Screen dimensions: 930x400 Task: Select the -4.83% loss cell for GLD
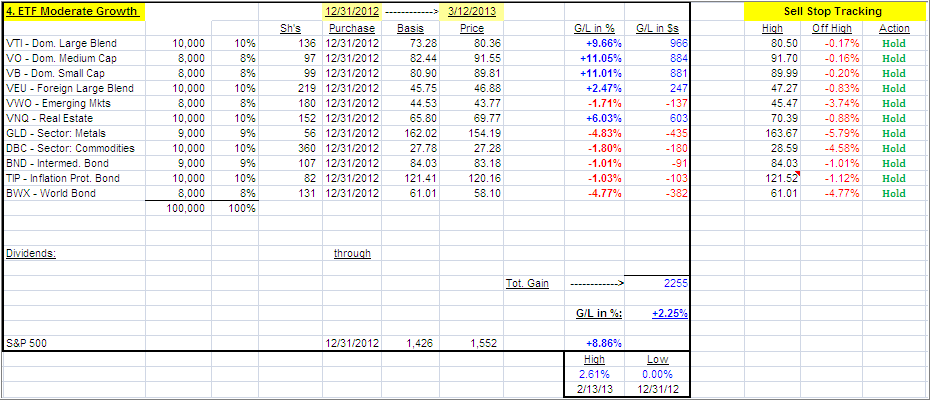point(595,133)
